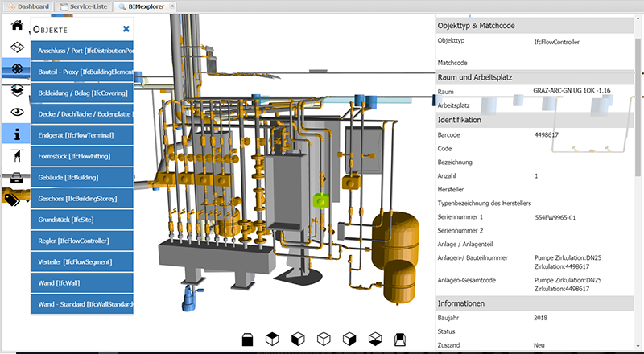
Task: Set left side view cube icon
Action: [298, 340]
